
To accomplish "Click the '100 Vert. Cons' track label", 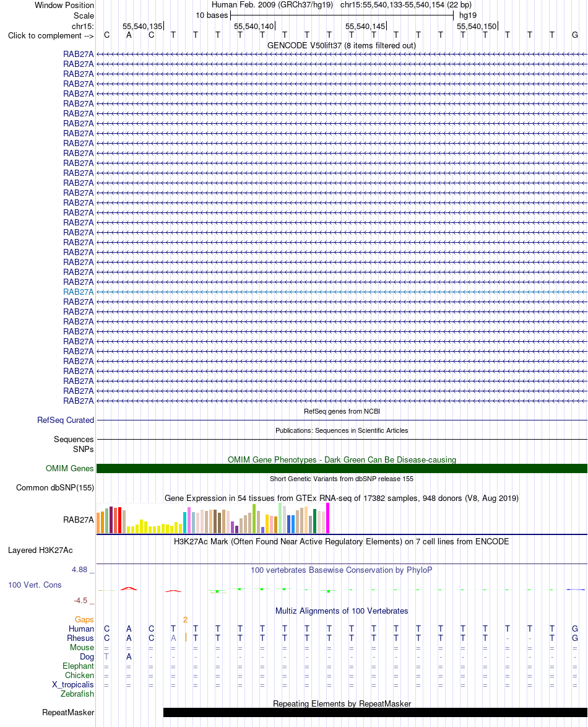I will 35,585.
